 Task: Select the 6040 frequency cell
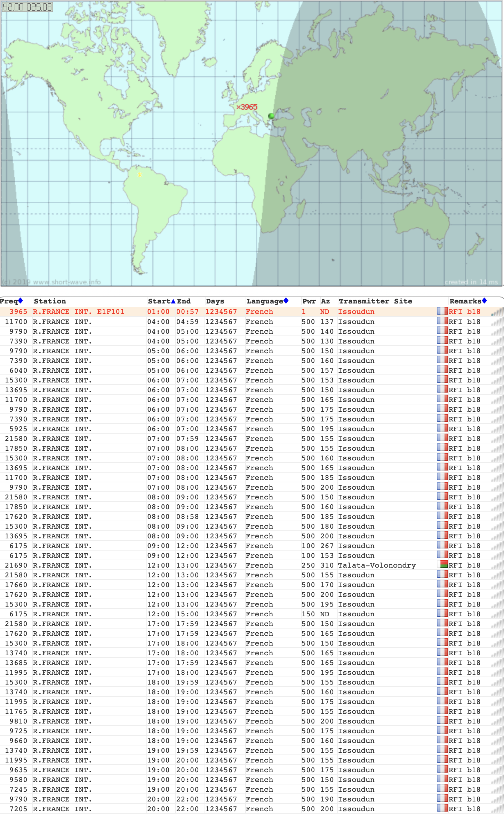pos(18,370)
